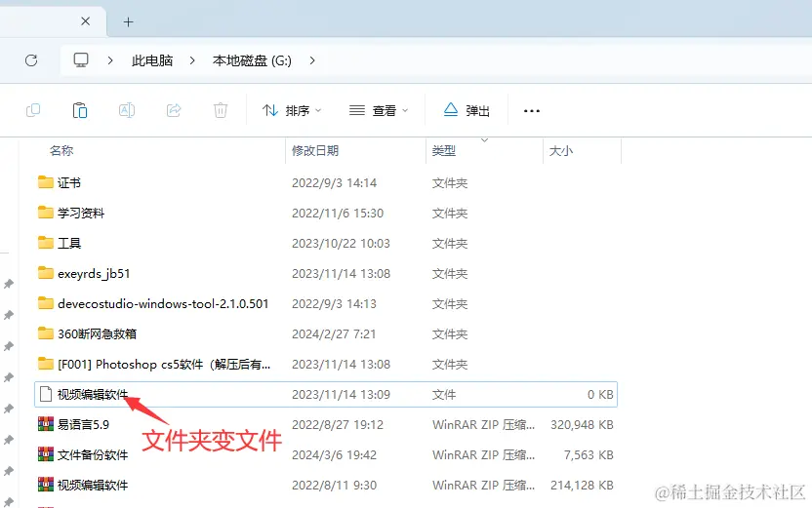The width and height of the screenshot is (812, 508).
Task: Click the refresh icon
Action: [x=31, y=60]
